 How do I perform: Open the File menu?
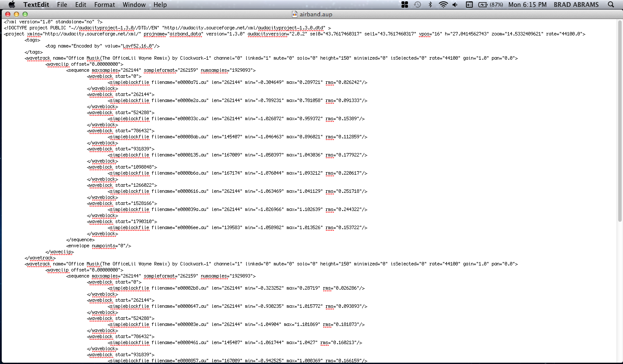(x=62, y=4)
